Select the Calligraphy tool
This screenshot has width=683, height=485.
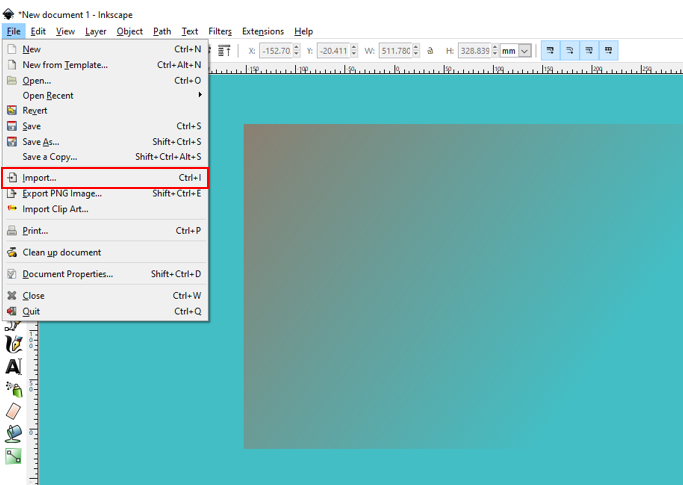coord(14,344)
